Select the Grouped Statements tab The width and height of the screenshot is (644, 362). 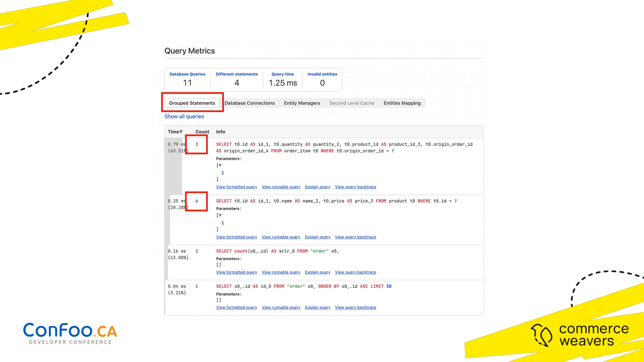[192, 103]
